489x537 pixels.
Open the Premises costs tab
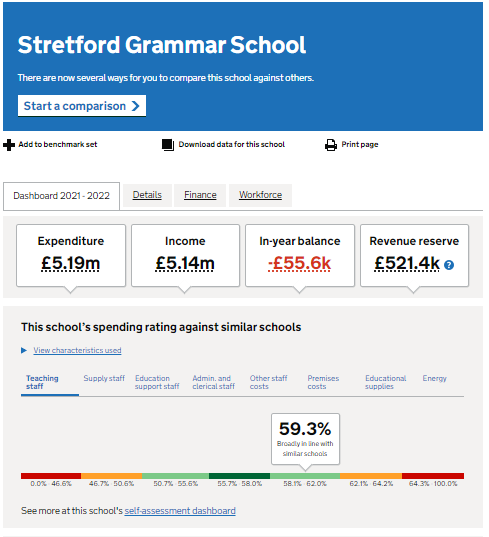coord(323,382)
